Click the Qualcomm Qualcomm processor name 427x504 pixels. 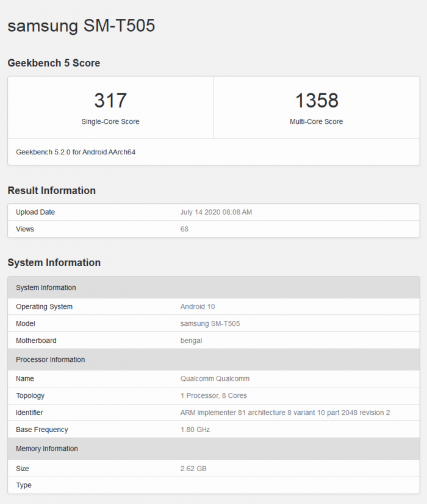click(215, 378)
